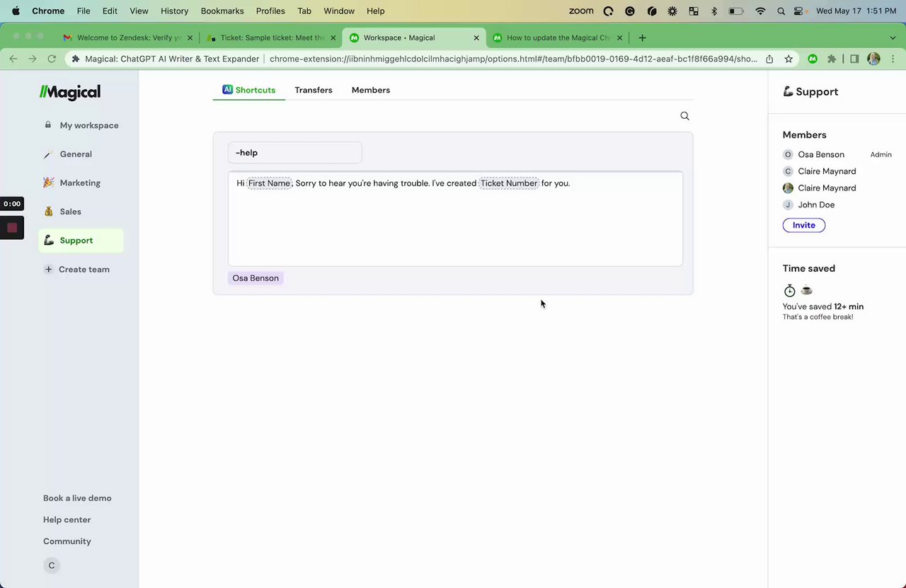Viewport: 906px width, 588px height.
Task: Open the Bookmarks menu
Action: click(x=222, y=11)
